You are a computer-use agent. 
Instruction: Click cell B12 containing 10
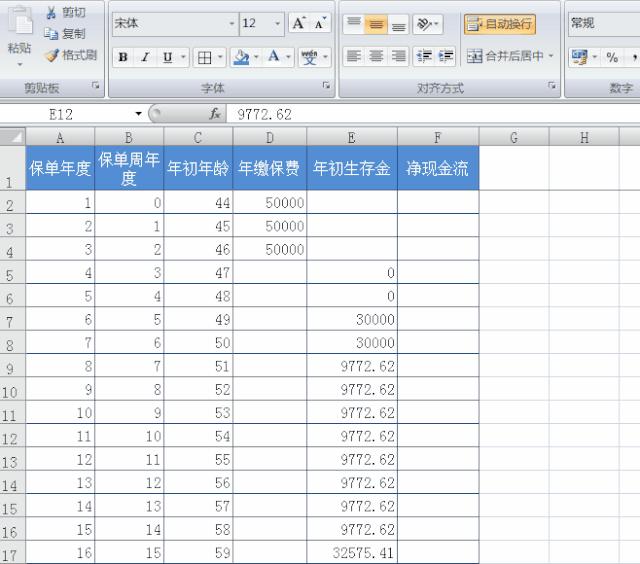point(129,436)
